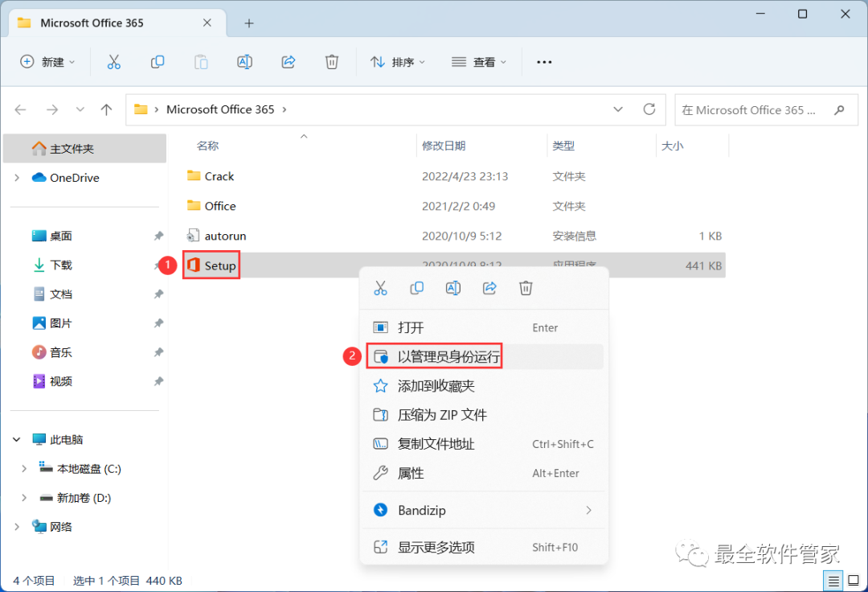Viewport: 868px width, 592px height.
Task: Go forward with the right arrow
Action: click(x=52, y=109)
